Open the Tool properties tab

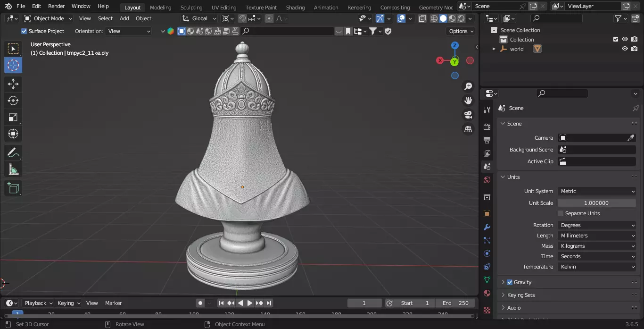[x=487, y=110]
